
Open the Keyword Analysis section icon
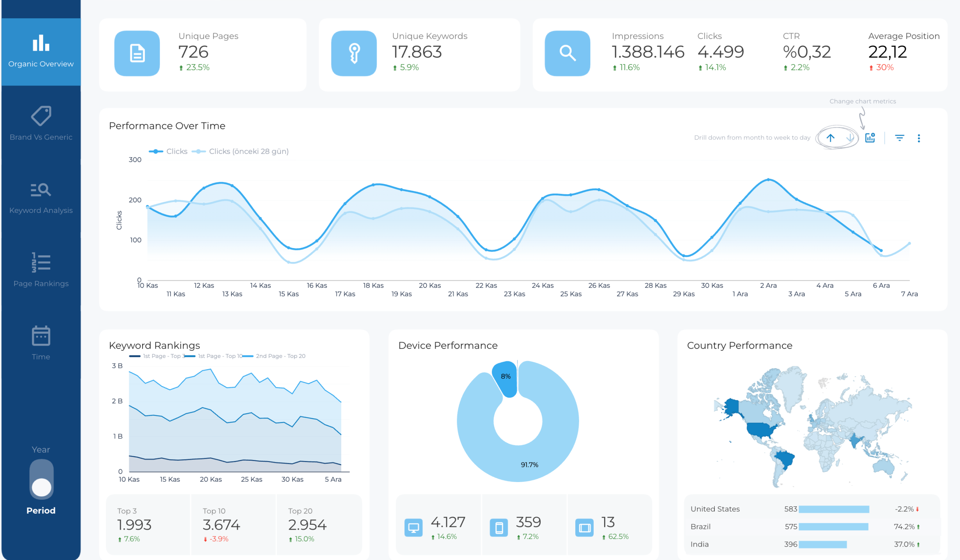click(x=41, y=189)
